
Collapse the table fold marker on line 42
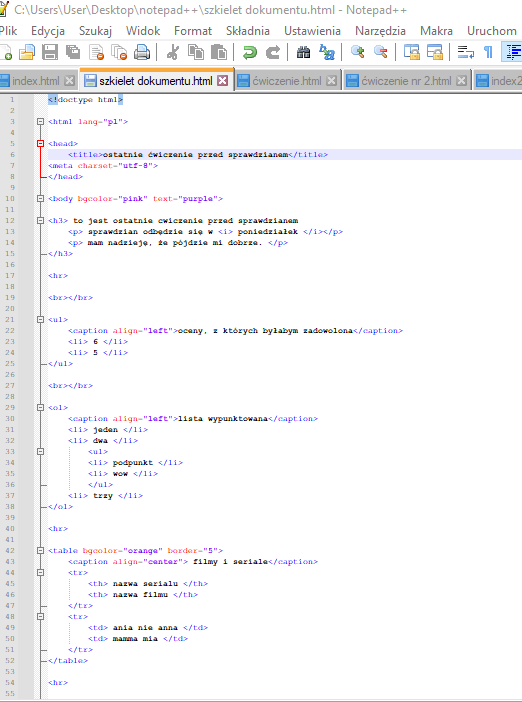(40, 551)
